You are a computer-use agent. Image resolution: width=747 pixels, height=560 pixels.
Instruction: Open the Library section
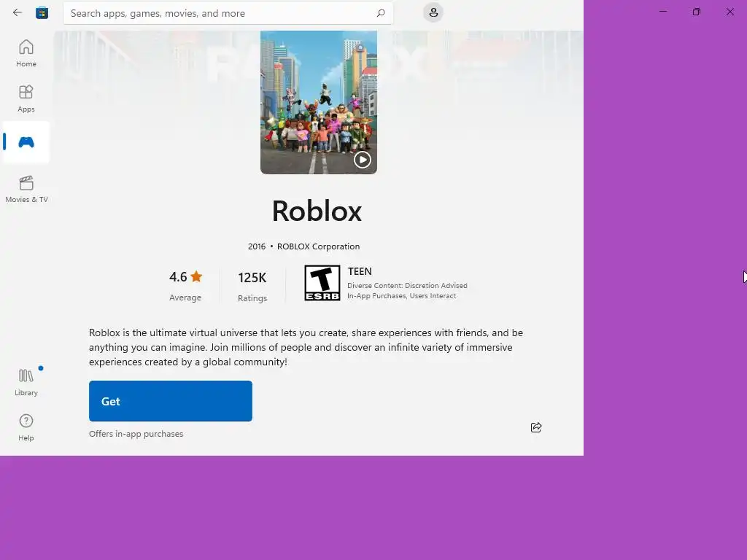(26, 382)
